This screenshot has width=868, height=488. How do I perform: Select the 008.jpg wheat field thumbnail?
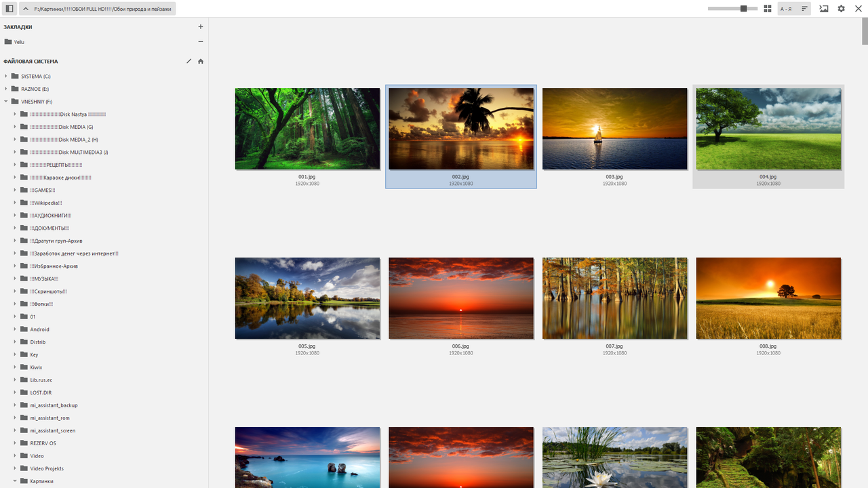tap(768, 298)
